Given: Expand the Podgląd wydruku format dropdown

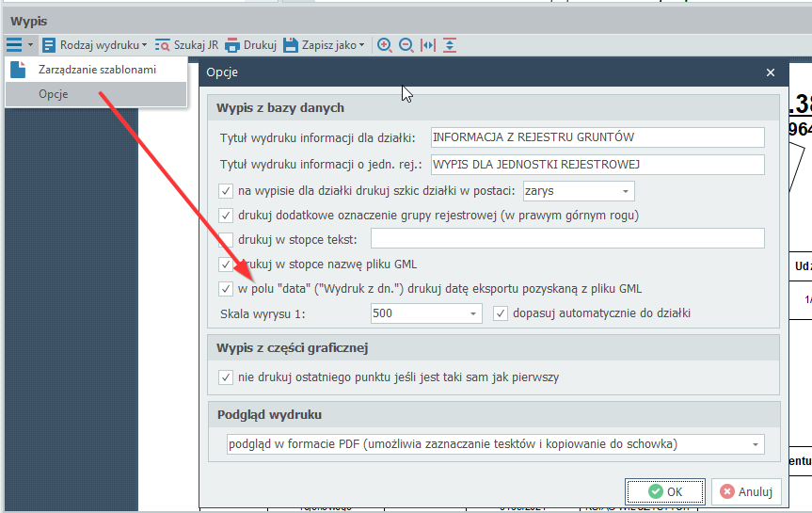Looking at the screenshot, I should tap(755, 444).
